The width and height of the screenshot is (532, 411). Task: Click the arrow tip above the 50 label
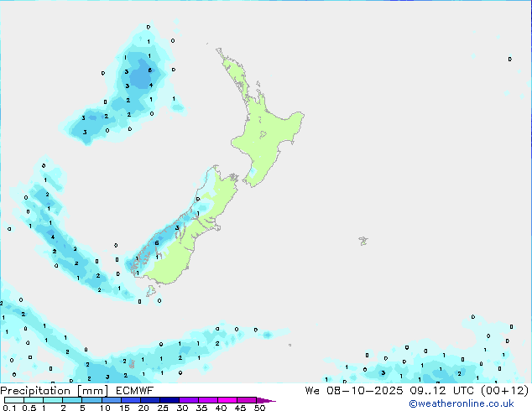pos(266,400)
